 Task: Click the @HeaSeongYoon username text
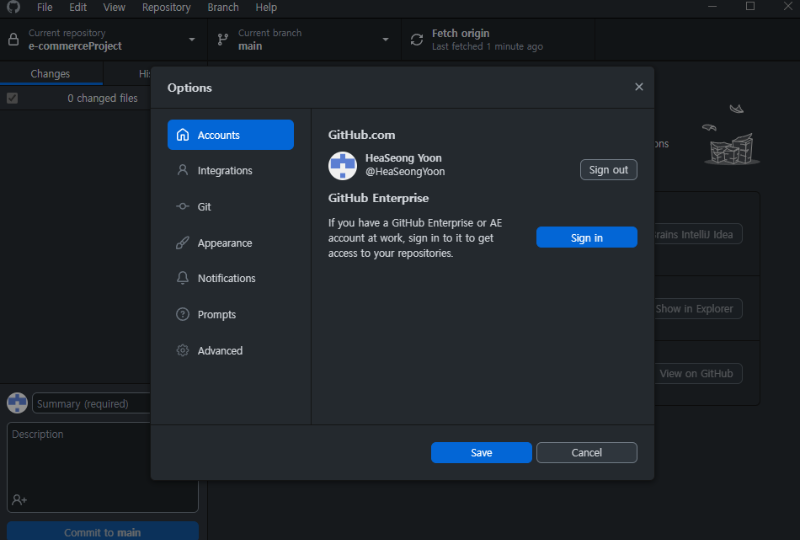click(x=405, y=171)
